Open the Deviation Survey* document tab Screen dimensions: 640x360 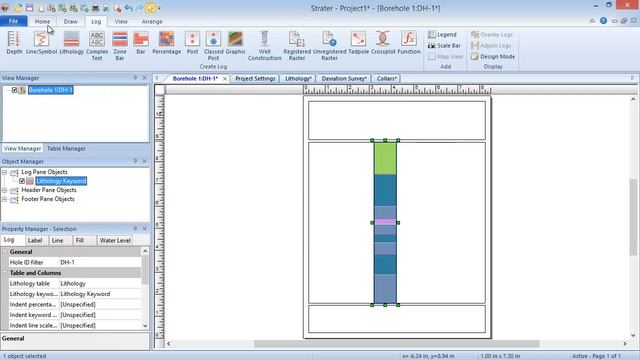(344, 78)
